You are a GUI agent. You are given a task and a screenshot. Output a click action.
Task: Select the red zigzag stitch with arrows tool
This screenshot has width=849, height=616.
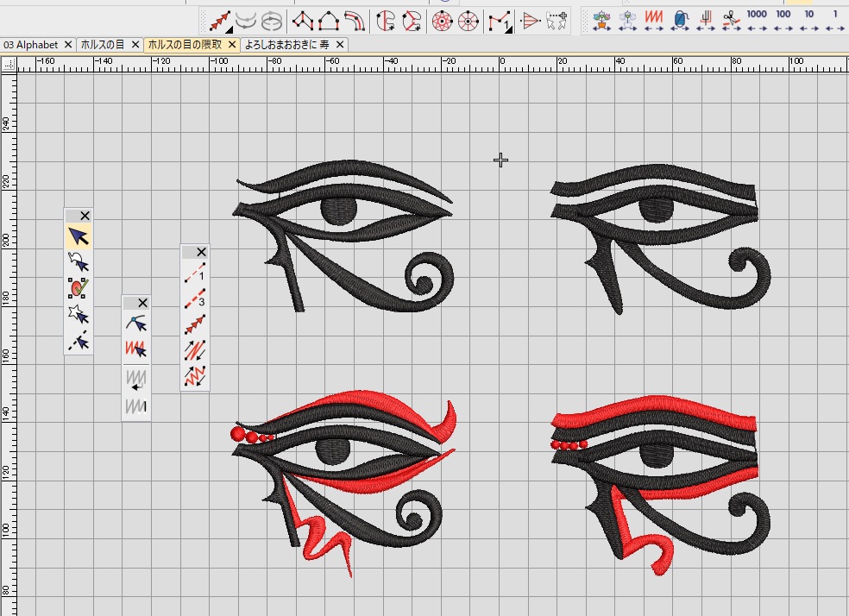195,376
